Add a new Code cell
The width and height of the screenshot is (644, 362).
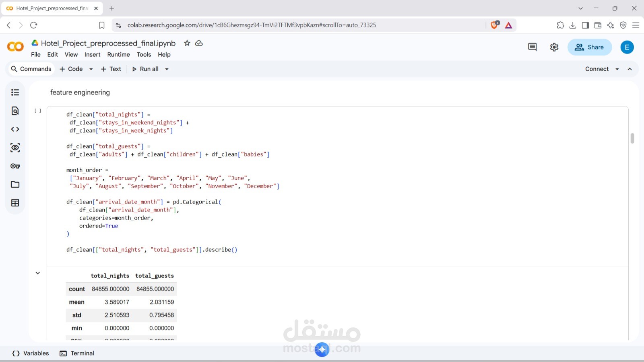click(71, 69)
